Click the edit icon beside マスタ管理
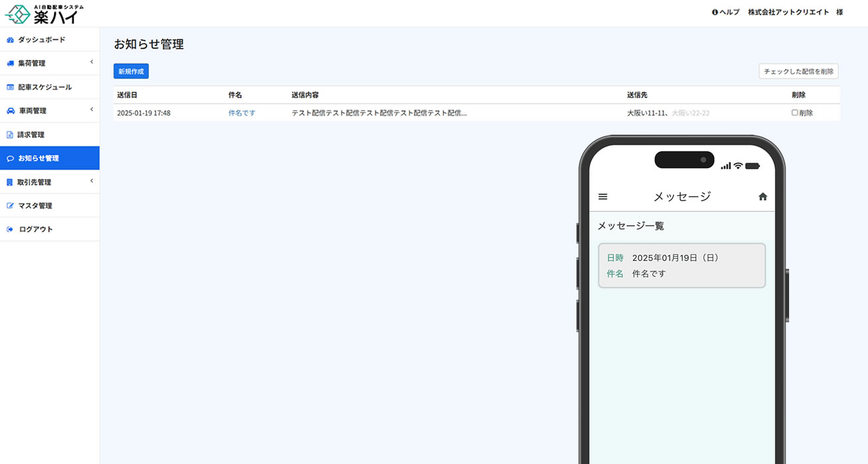This screenshot has width=868, height=464. 10,206
